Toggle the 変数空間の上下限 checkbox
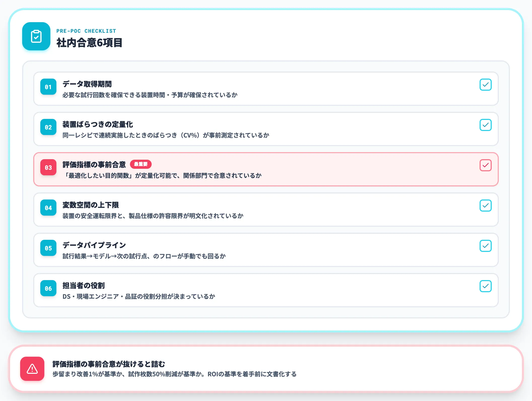The height and width of the screenshot is (401, 532). (486, 206)
